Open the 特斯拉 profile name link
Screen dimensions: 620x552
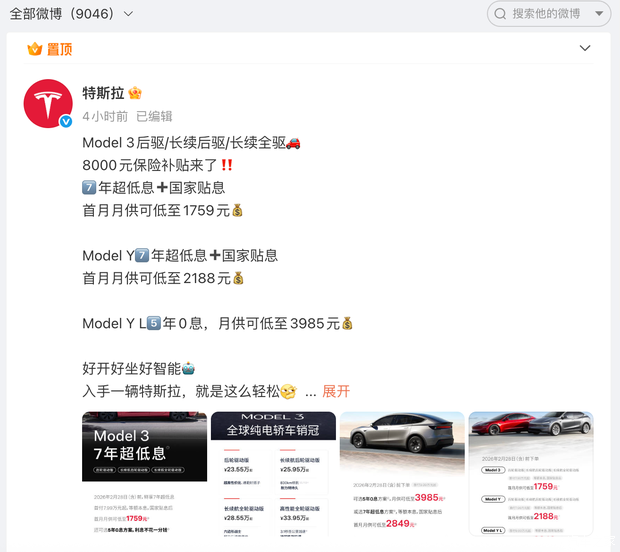(x=103, y=93)
